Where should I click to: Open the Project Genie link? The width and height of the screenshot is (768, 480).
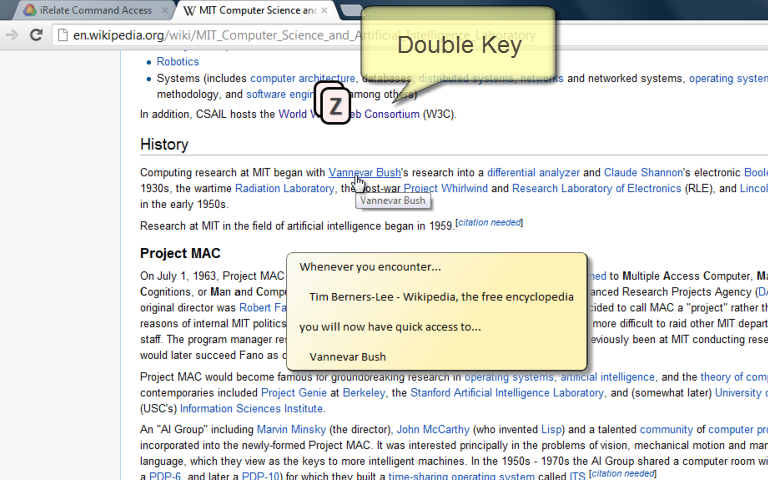(294, 393)
